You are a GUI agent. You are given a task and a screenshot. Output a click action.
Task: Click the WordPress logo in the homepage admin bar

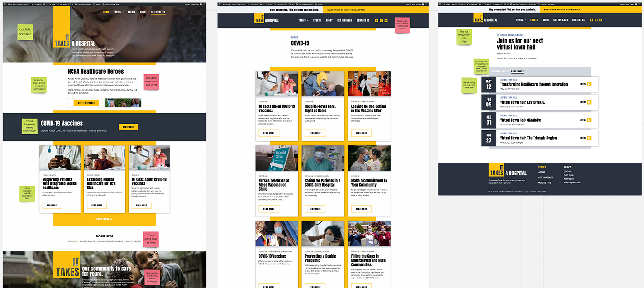click(5, 4)
